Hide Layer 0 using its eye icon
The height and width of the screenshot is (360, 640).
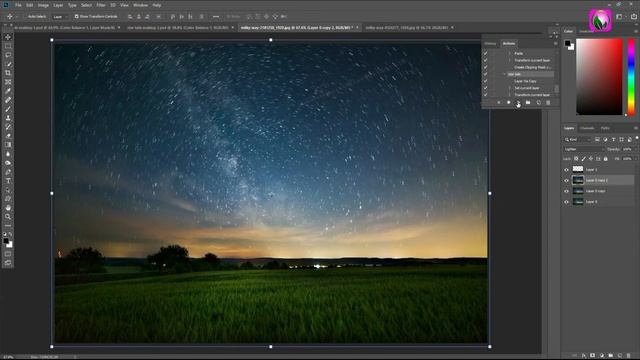pyautogui.click(x=567, y=202)
